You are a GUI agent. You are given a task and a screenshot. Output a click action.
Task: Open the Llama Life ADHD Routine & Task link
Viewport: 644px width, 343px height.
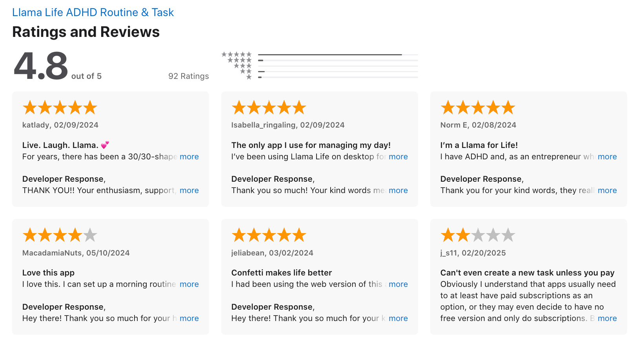(93, 13)
